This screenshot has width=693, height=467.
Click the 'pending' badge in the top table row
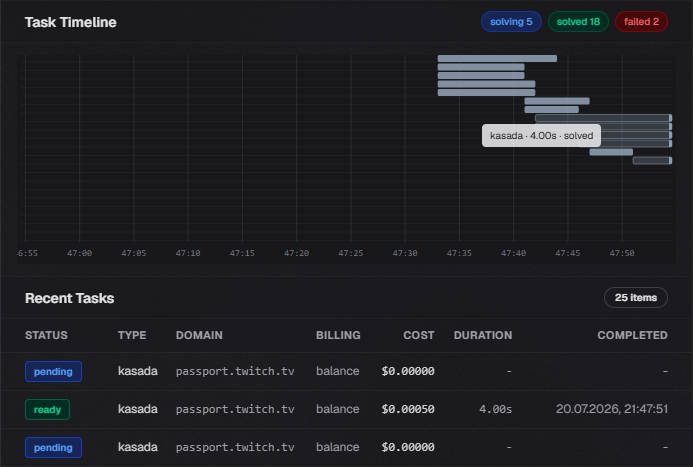click(x=53, y=372)
